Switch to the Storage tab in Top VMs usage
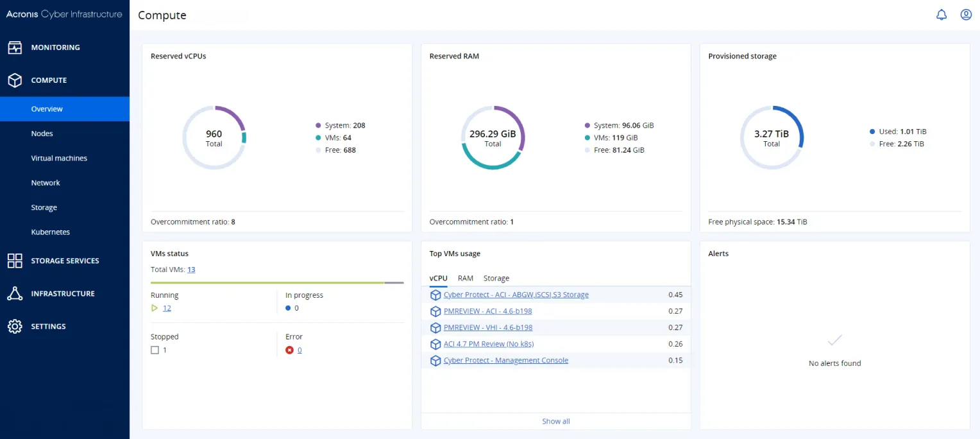Viewport: 980px width, 439px height. pos(496,279)
